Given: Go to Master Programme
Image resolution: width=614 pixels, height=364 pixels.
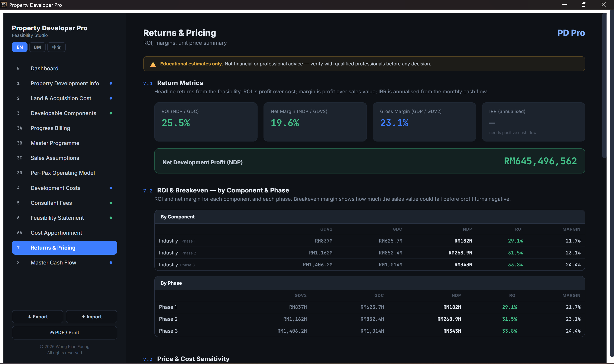Looking at the screenshot, I should [65, 143].
